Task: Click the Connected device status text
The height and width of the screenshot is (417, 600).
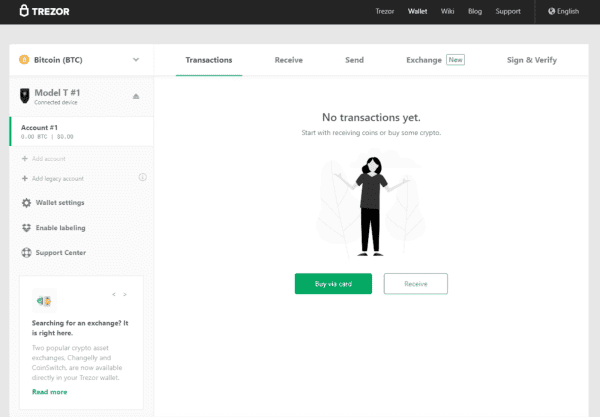Action: pyautogui.click(x=56, y=103)
